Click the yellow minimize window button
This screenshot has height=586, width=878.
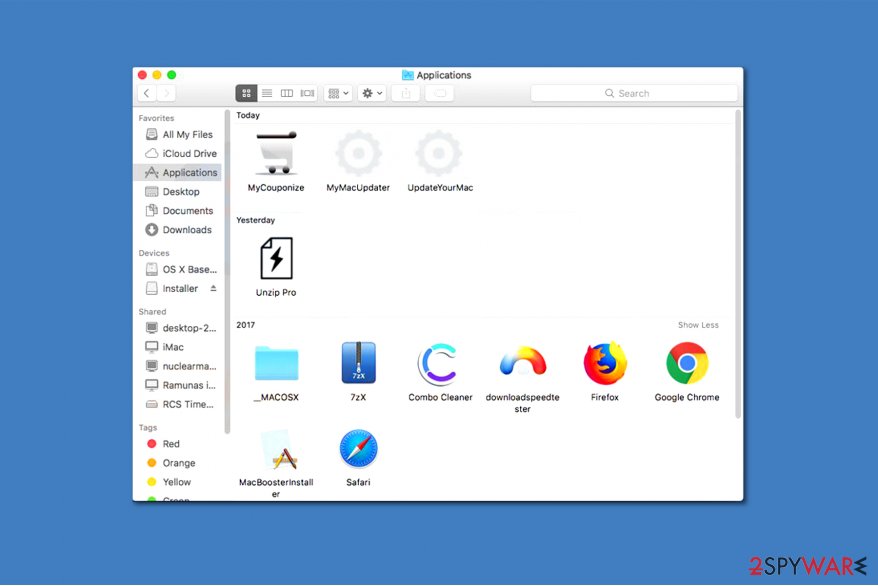(x=157, y=75)
